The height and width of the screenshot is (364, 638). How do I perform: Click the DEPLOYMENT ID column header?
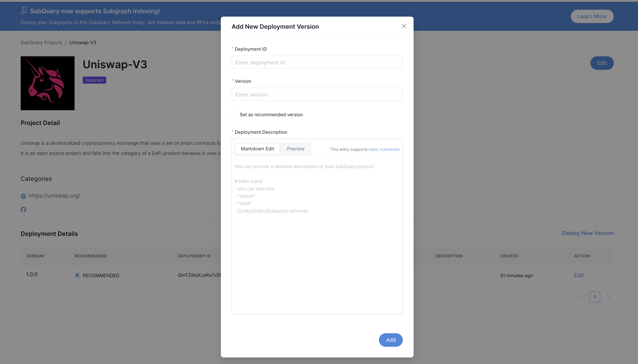click(x=194, y=256)
